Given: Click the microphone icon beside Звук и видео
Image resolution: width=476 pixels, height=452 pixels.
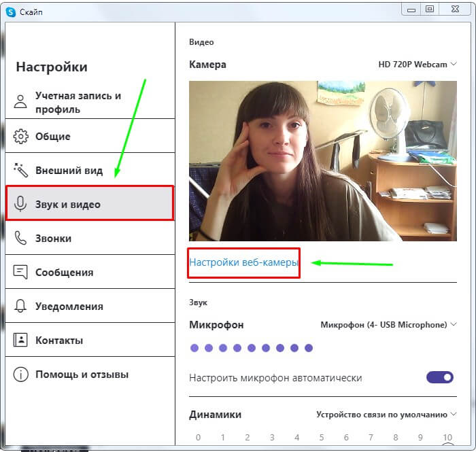Looking at the screenshot, I should (20, 204).
